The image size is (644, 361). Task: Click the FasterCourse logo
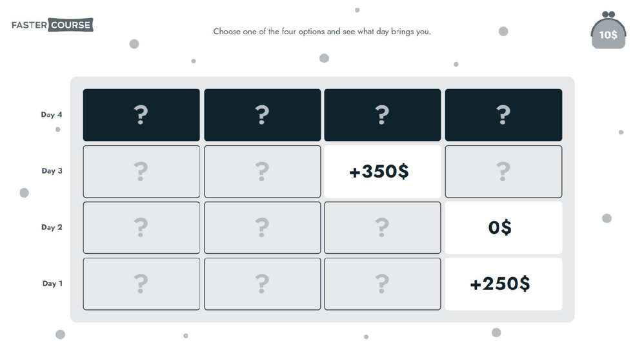52,25
